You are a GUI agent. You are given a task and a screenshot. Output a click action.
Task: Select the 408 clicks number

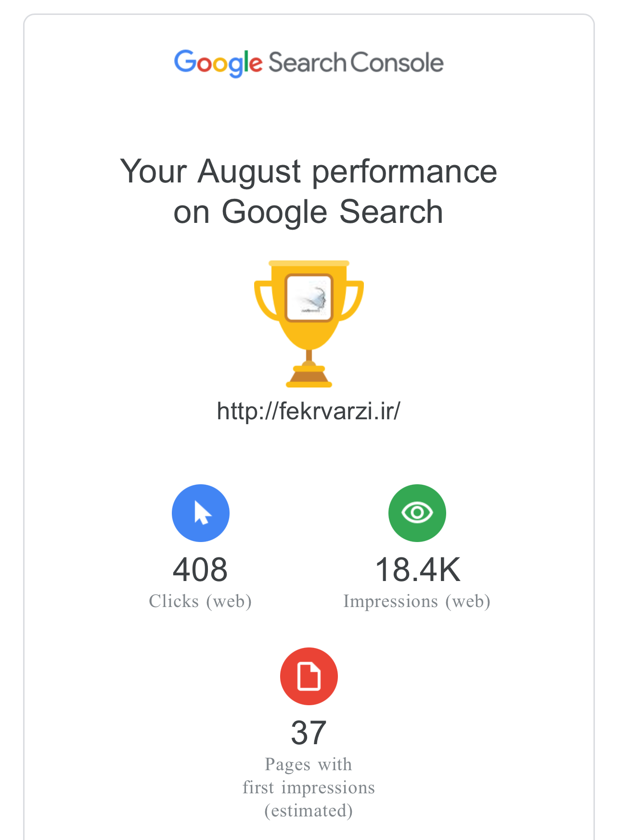(x=200, y=569)
